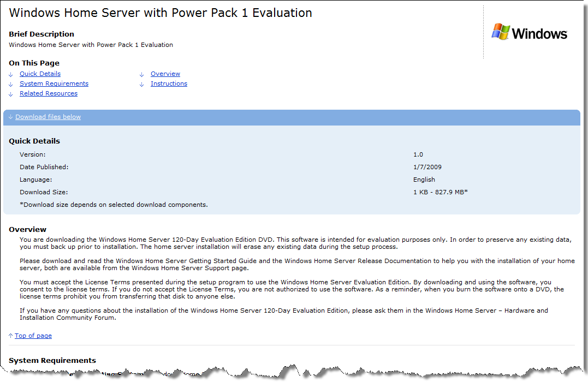
Task: Click the Download Size: label
Action: (44, 192)
